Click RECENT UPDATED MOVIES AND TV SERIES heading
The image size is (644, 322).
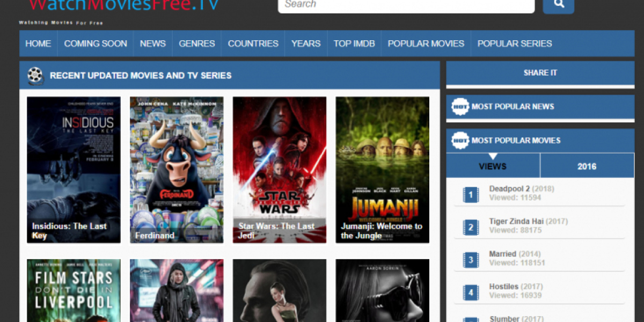[141, 76]
